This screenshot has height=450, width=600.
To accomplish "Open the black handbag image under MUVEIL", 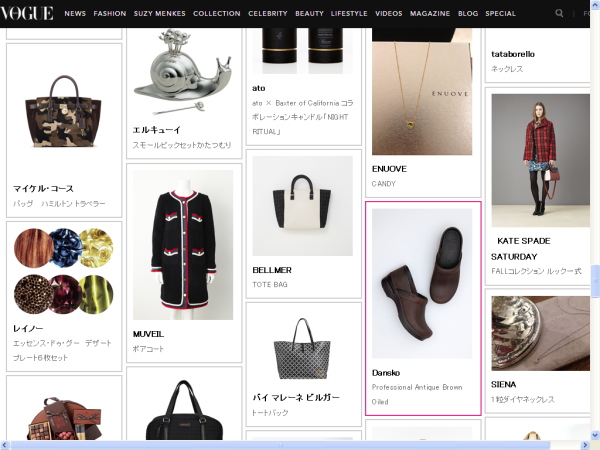I will click(184, 410).
